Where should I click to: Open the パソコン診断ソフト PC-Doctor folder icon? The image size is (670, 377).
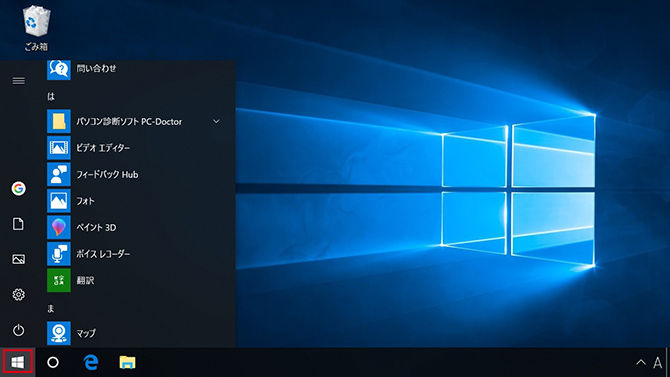click(x=59, y=121)
